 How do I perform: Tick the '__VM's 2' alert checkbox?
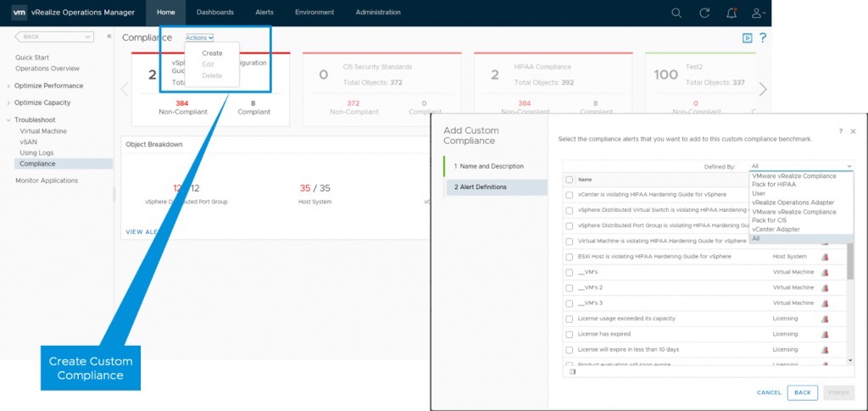point(570,287)
